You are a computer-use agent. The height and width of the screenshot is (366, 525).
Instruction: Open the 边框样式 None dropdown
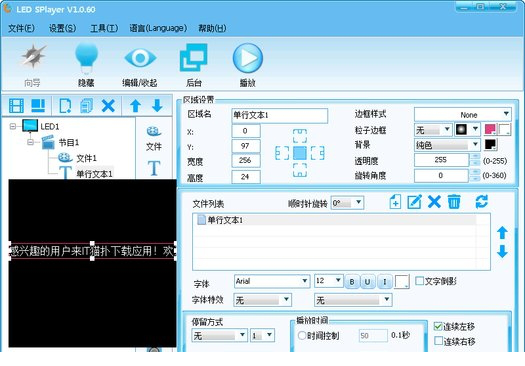(463, 115)
